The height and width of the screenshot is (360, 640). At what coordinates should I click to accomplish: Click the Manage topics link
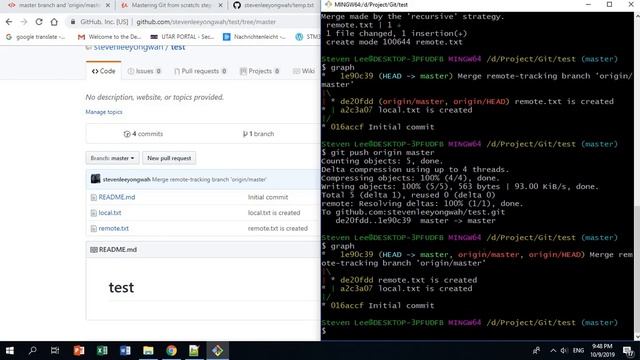pos(104,112)
